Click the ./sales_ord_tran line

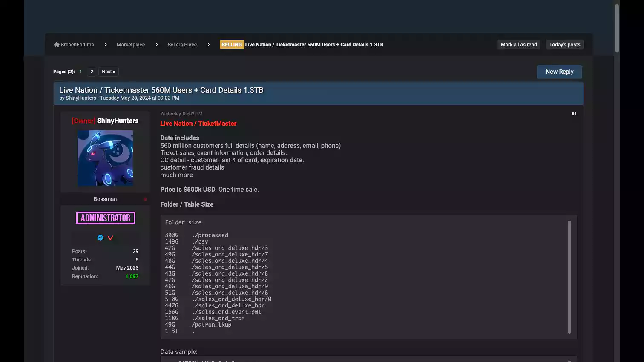[x=205, y=318]
